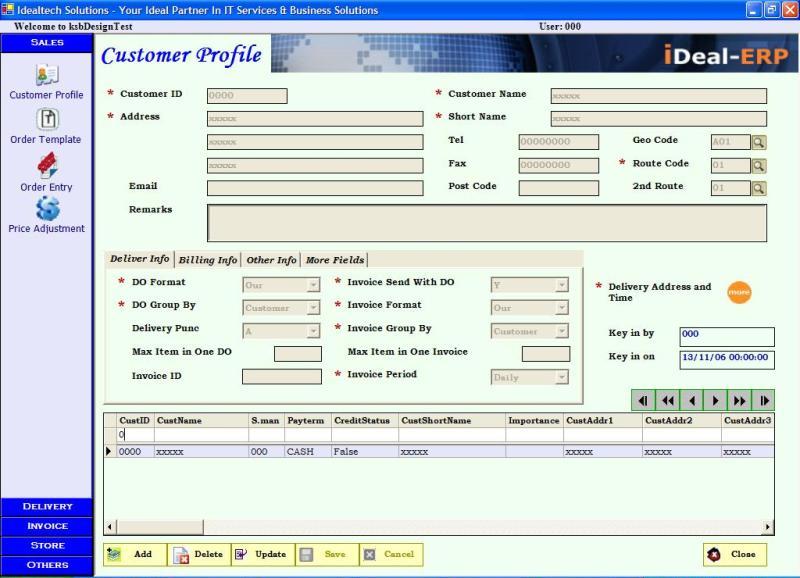Click the Invoice ID field
Viewport: 800px width, 578px height.
click(282, 377)
